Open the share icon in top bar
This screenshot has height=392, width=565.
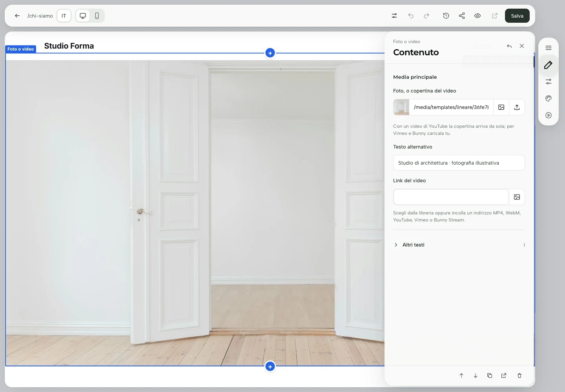pyautogui.click(x=462, y=16)
